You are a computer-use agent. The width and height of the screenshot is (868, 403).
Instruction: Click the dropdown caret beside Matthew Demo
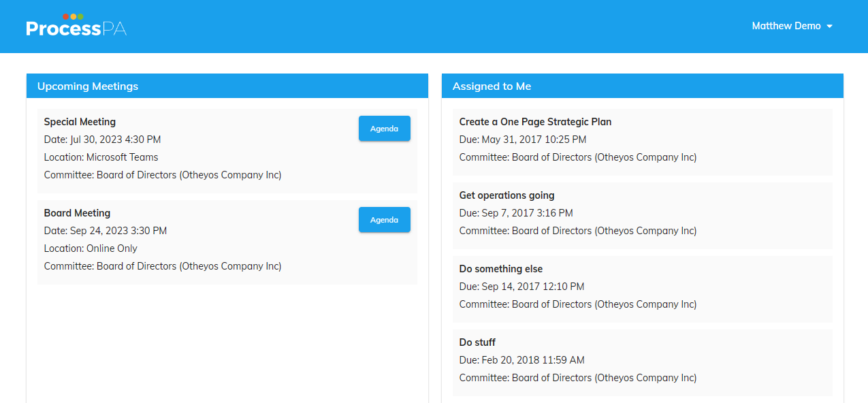[829, 27]
